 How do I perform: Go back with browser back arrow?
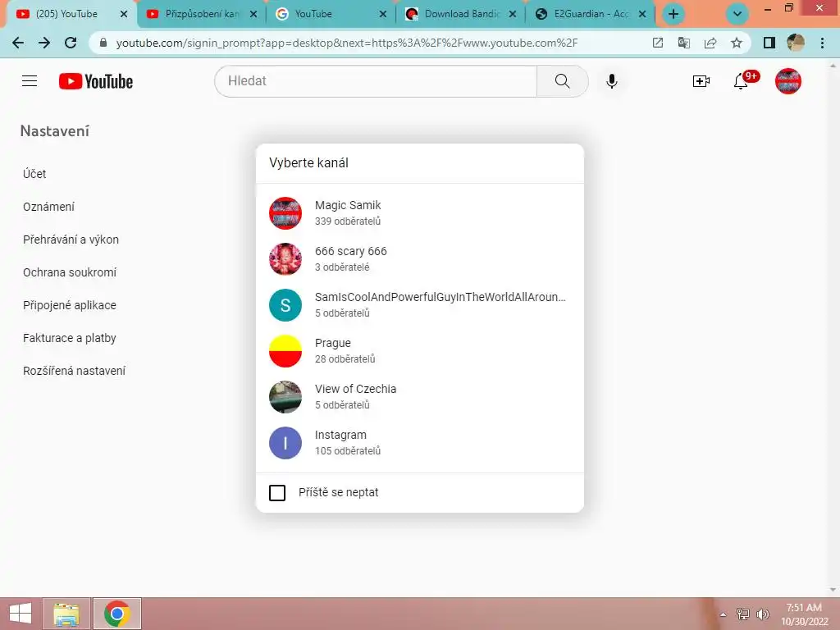[18, 43]
